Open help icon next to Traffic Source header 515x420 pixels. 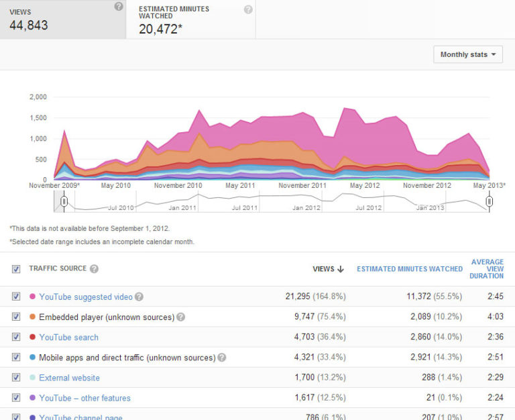(94, 269)
